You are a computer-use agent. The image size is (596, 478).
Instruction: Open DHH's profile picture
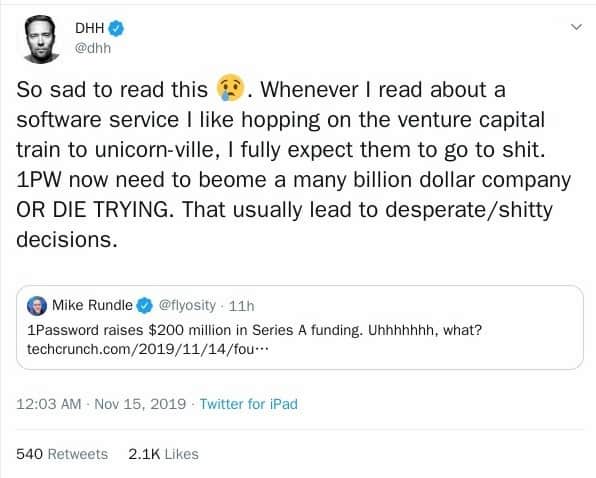click(41, 39)
